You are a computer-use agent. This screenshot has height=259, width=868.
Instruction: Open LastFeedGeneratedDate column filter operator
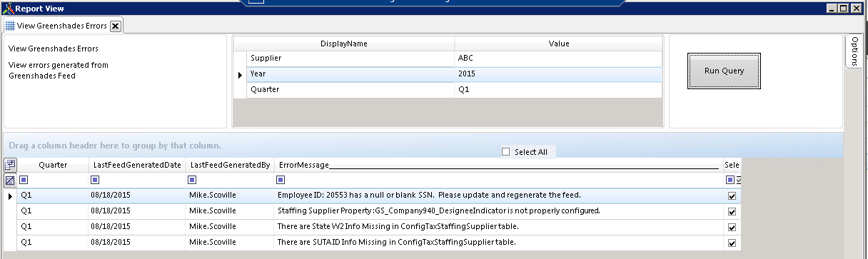tap(96, 180)
